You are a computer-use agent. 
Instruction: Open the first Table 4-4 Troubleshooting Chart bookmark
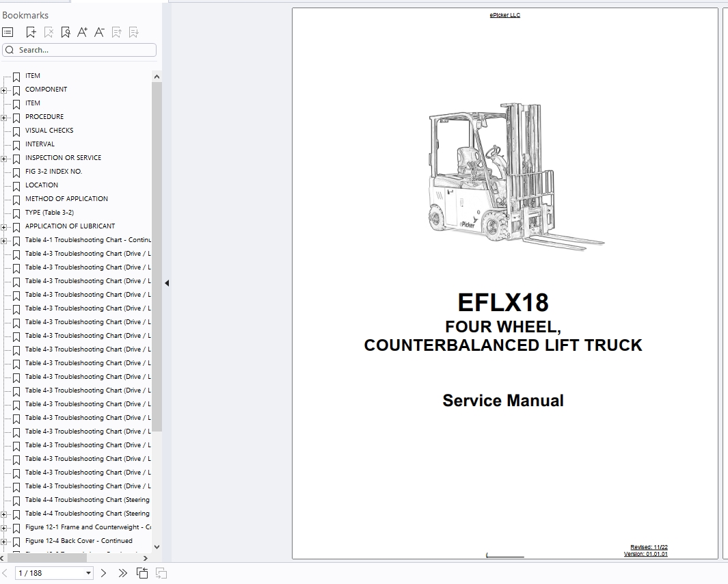87,499
